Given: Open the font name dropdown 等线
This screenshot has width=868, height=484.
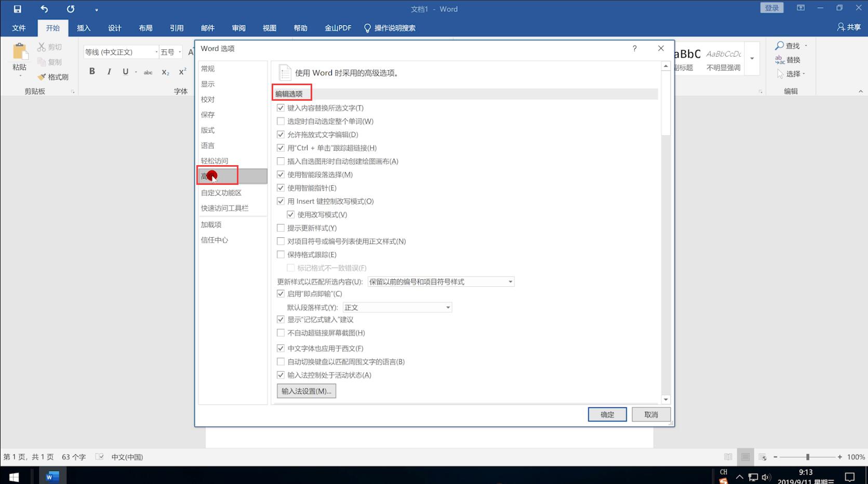Looking at the screenshot, I should (156, 52).
